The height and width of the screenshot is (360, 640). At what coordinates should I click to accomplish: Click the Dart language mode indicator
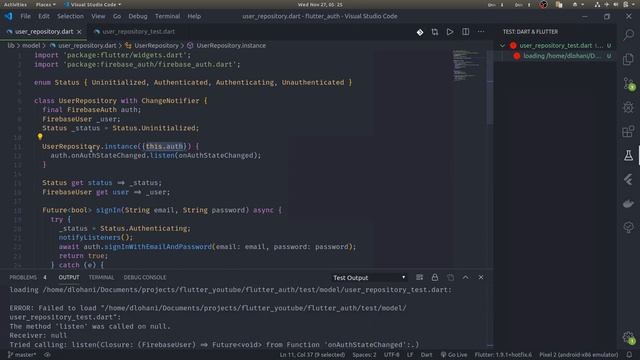(x=427, y=355)
